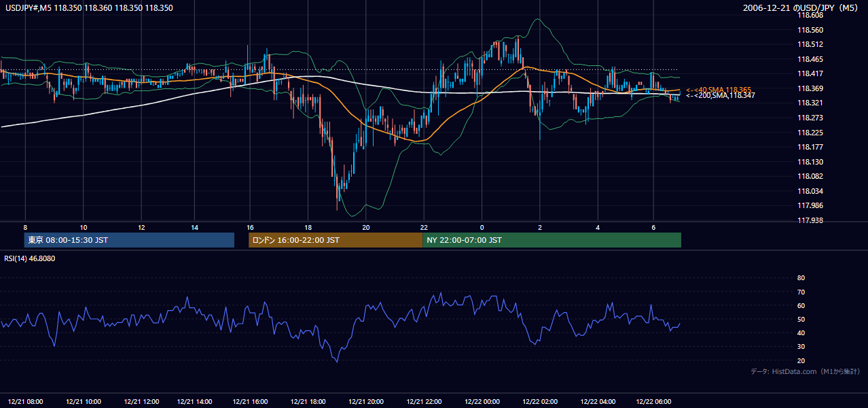
Task: Click price axis label 118.369
Action: click(810, 88)
